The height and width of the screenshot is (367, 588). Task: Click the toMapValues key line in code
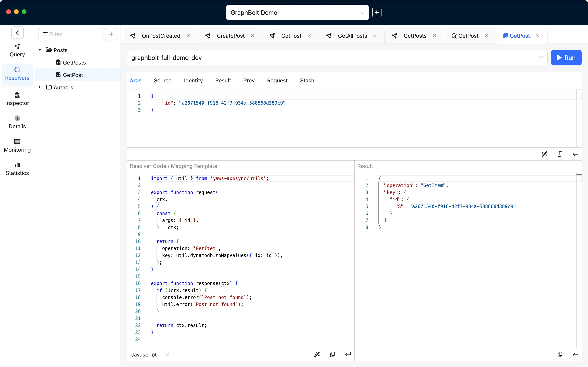click(x=222, y=255)
